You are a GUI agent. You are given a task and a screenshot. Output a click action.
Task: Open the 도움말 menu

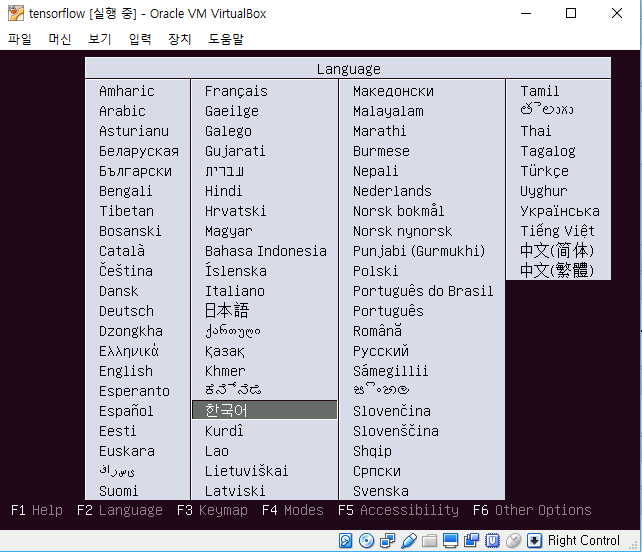[226, 39]
